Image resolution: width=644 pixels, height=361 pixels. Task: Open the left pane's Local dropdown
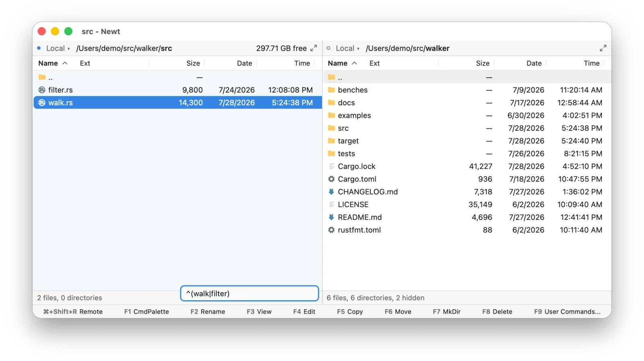point(58,48)
